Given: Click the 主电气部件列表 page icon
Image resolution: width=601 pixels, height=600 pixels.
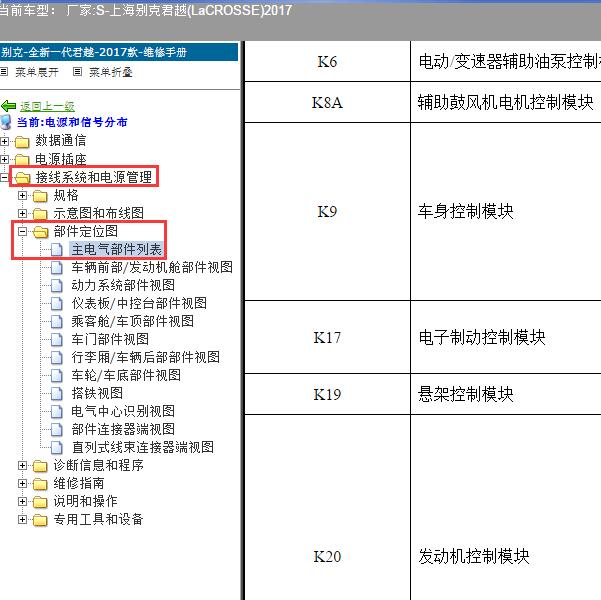Looking at the screenshot, I should click(57, 250).
